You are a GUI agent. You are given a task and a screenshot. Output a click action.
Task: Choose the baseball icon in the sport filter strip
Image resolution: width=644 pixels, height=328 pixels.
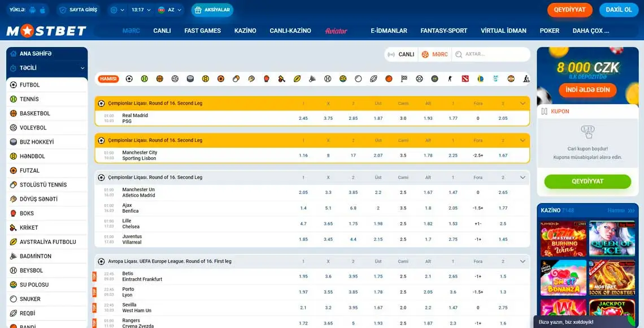328,79
